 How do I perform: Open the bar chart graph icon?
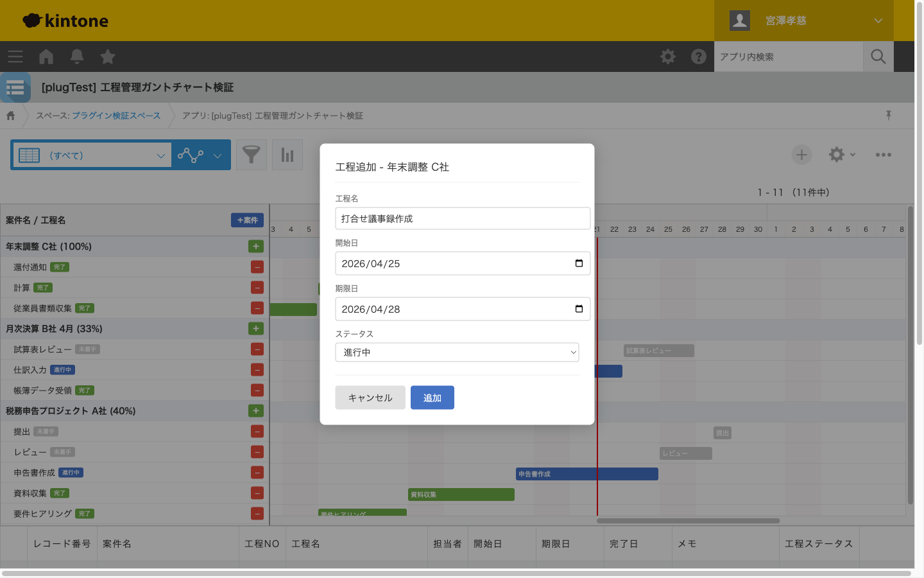click(x=287, y=155)
